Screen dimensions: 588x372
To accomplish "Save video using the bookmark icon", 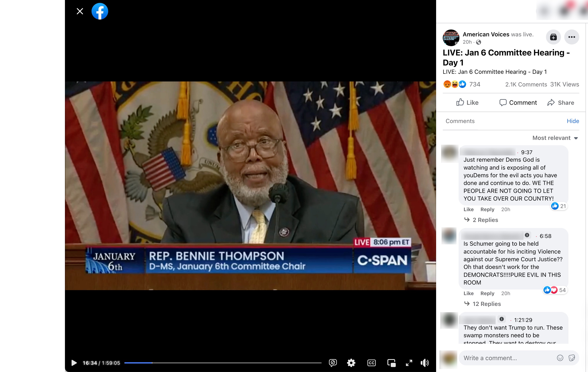I will click(x=553, y=37).
